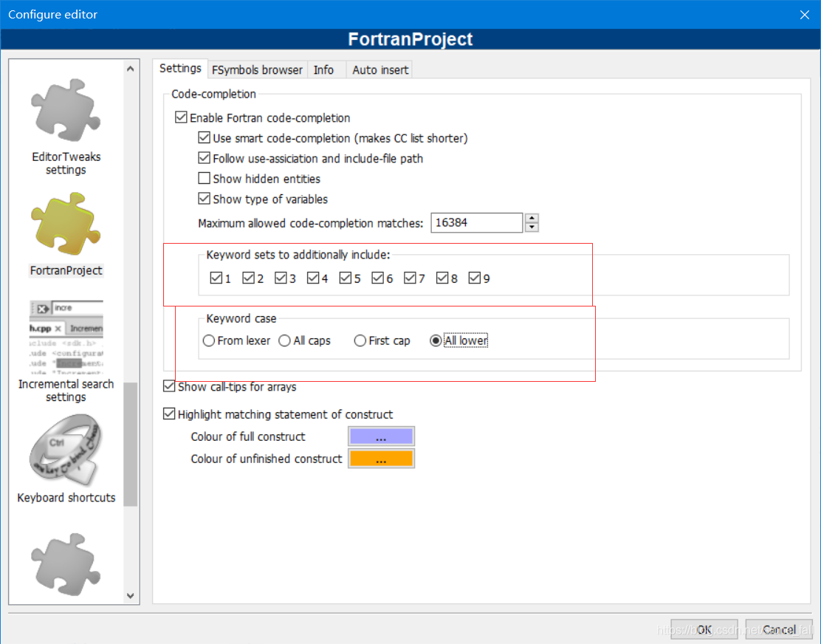Viewport: 821px width, 644px height.
Task: Enable Show hidden entities checkbox
Action: tap(205, 179)
